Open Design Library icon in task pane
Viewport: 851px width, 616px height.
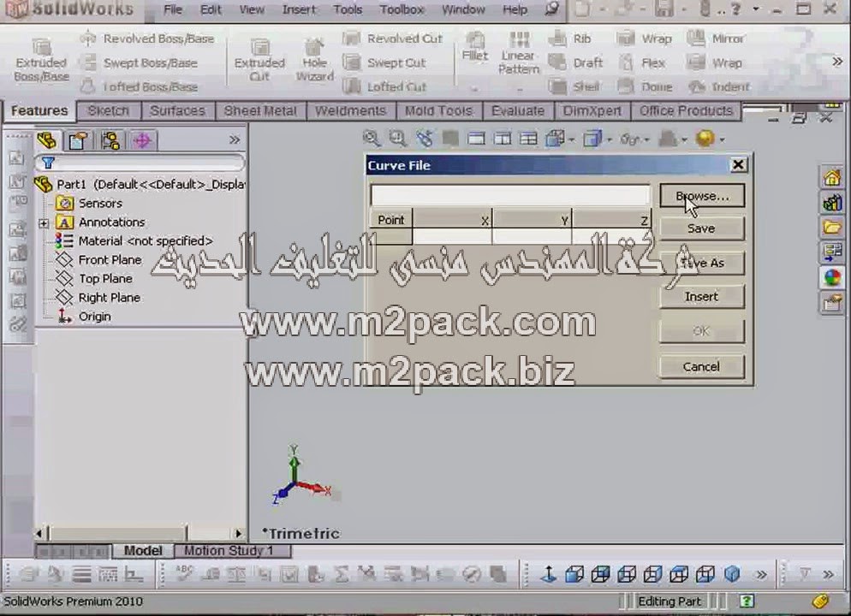(832, 203)
